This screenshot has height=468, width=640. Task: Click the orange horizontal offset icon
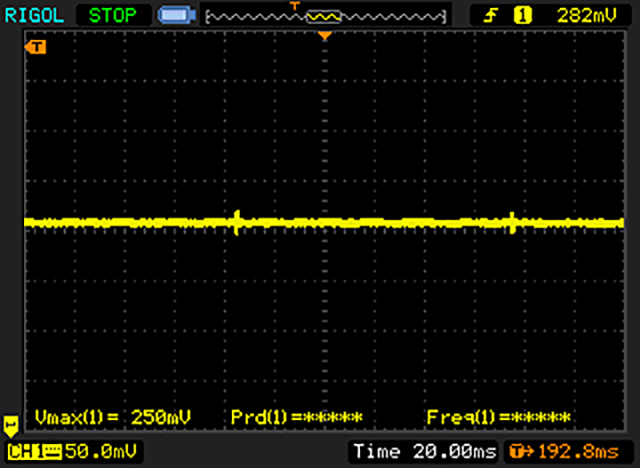(522, 452)
